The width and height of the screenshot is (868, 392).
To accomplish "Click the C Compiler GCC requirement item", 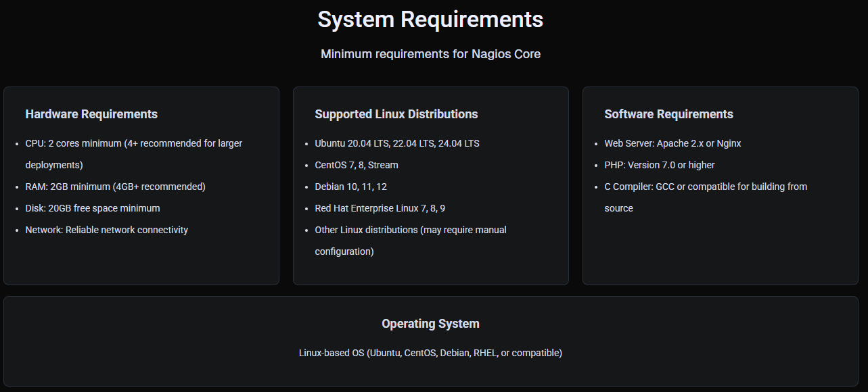I will (x=705, y=187).
